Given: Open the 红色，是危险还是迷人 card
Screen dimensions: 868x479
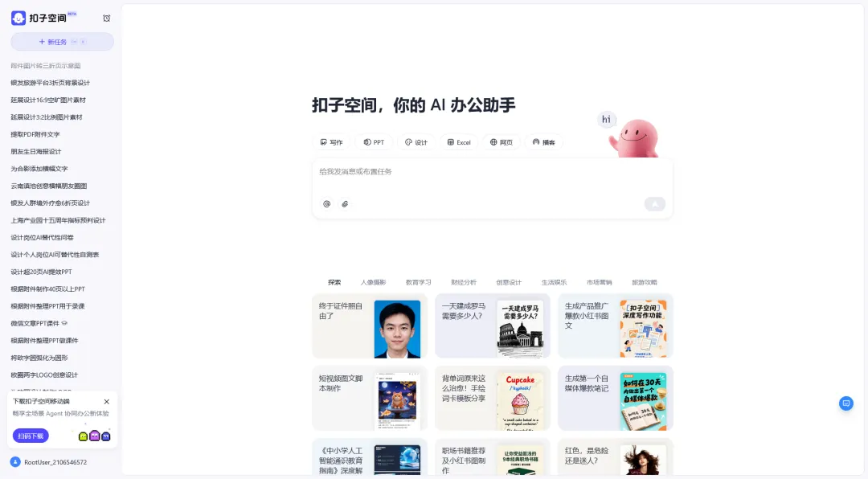Looking at the screenshot, I should click(x=616, y=456).
